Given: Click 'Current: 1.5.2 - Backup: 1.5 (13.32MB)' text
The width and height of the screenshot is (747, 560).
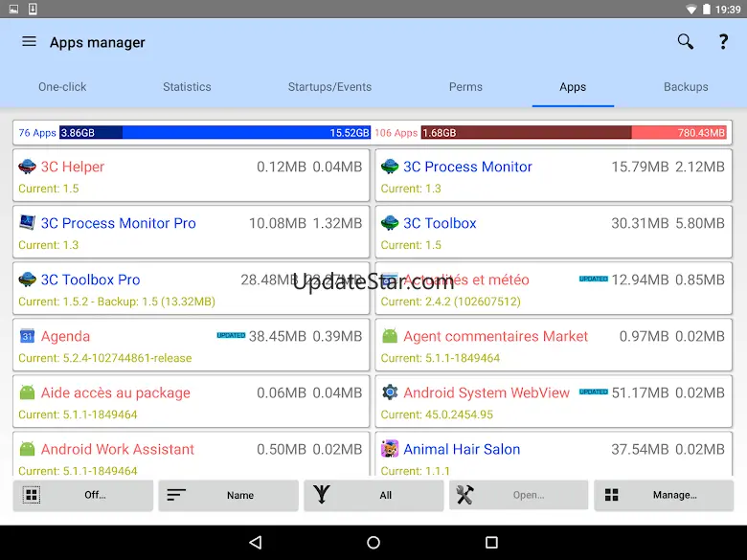Looking at the screenshot, I should pos(117,302).
